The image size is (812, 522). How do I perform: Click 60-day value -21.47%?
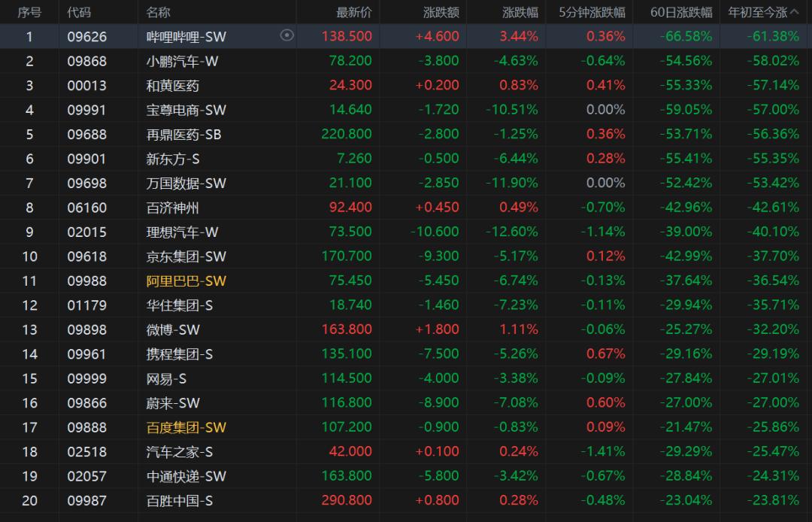686,427
